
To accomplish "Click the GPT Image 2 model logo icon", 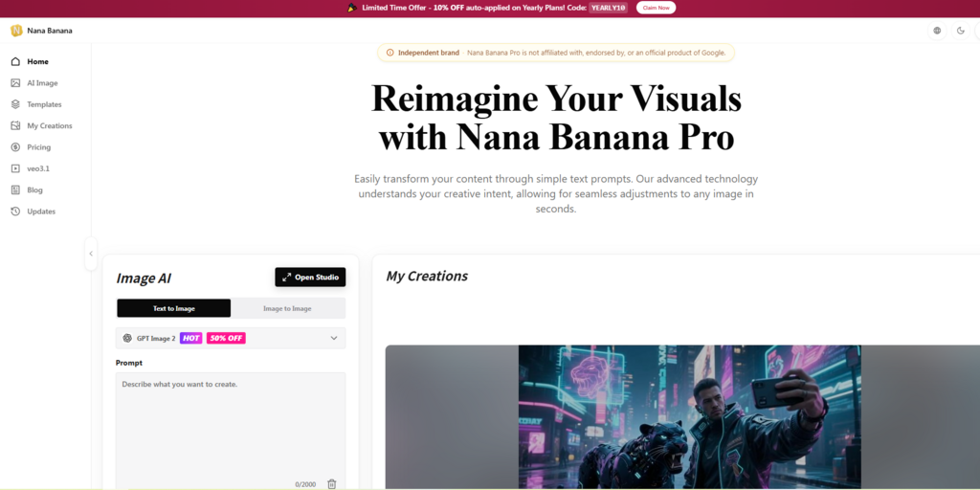I will pyautogui.click(x=127, y=338).
